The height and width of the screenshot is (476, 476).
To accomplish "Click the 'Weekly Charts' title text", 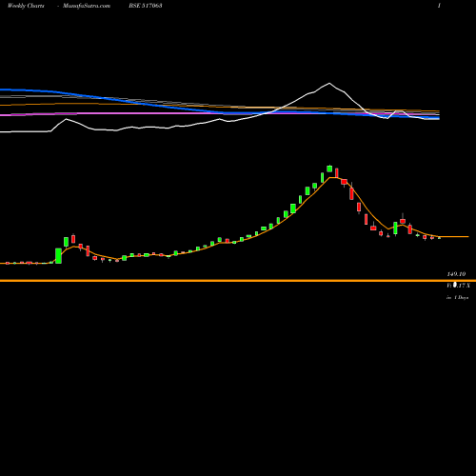I will (26, 6).
